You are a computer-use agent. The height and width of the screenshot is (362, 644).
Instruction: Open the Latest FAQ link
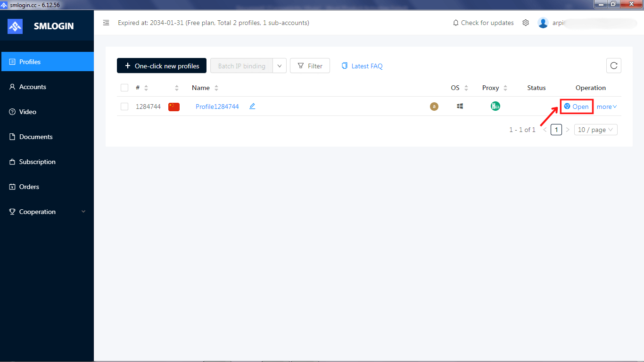click(x=362, y=66)
